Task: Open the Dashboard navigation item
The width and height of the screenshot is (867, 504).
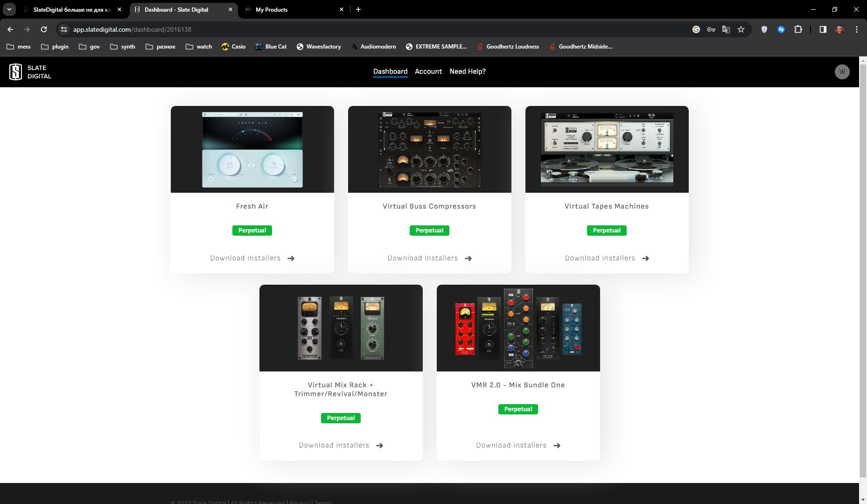Action: [x=390, y=71]
